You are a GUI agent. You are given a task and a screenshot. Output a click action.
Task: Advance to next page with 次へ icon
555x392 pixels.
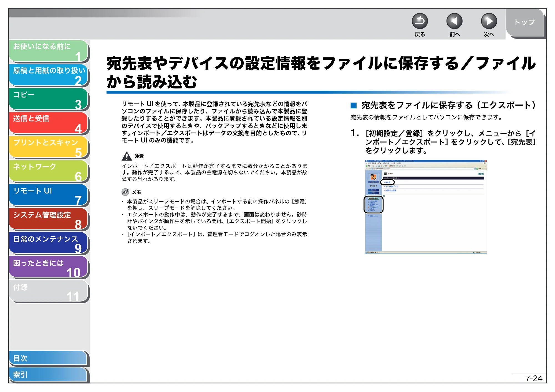pos(489,21)
